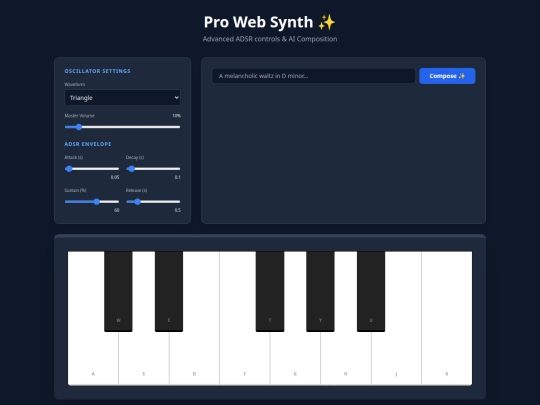This screenshot has height=405, width=540.
Task: Adjust the Sustain slider
Action: pos(92,202)
